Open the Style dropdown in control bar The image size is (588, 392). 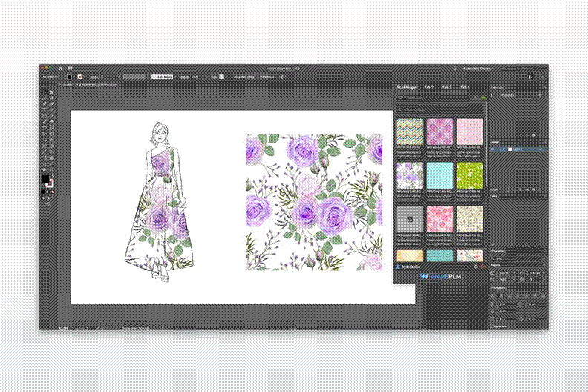(226, 77)
